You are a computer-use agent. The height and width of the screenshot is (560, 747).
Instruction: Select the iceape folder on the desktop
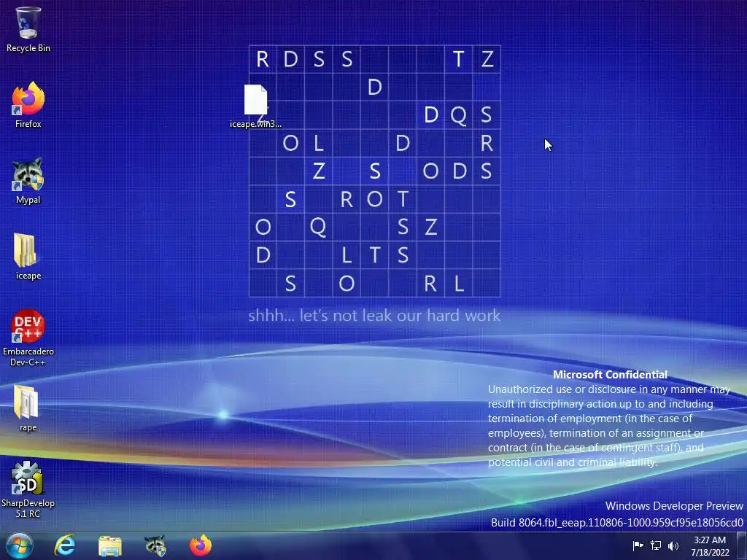(x=28, y=257)
